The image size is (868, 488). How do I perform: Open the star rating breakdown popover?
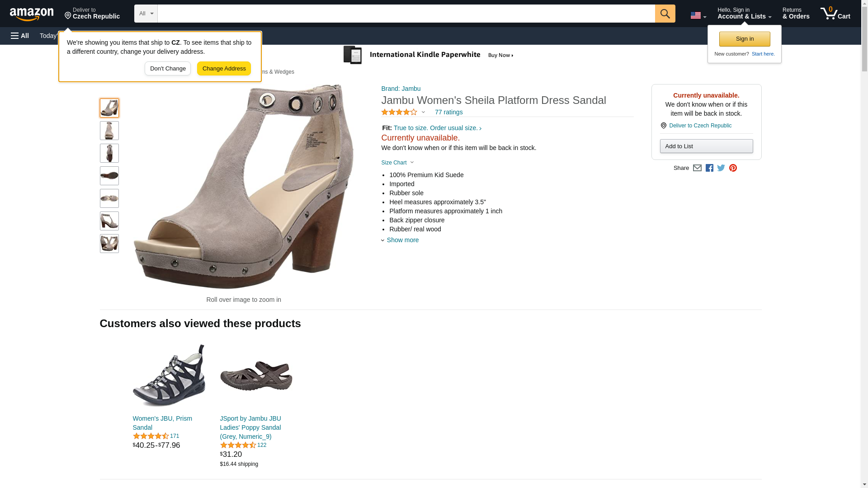(403, 112)
